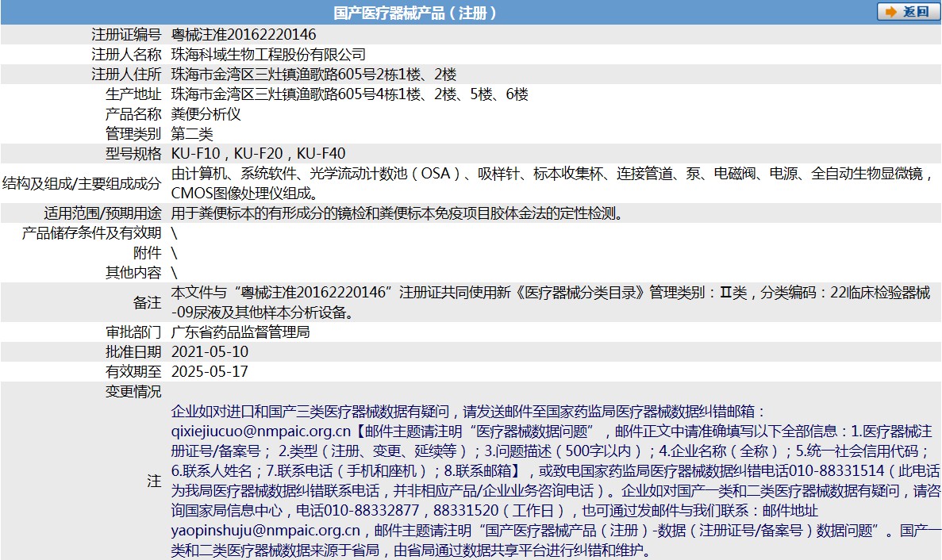This screenshot has height=560, width=942.
Task: Click remark text starting 本文件与
Action: pos(551,302)
